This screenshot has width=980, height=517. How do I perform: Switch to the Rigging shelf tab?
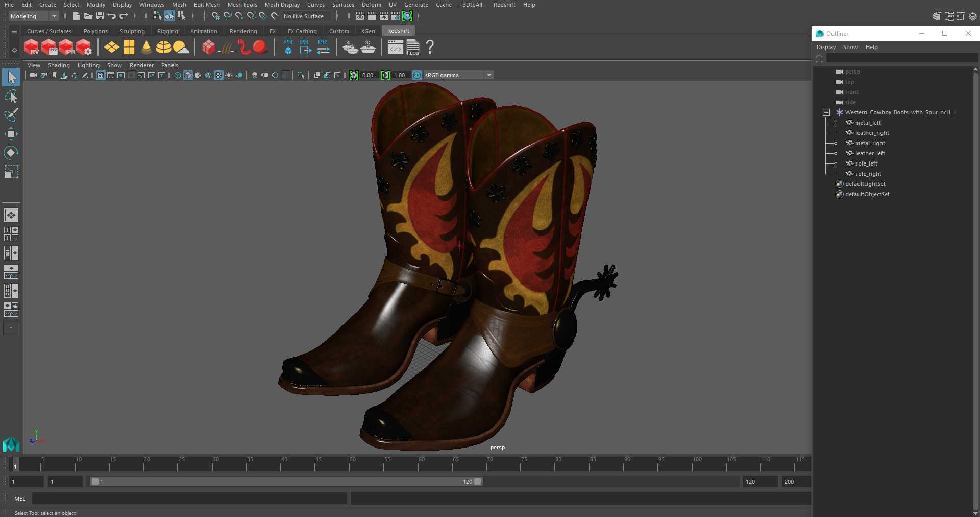[x=167, y=31]
